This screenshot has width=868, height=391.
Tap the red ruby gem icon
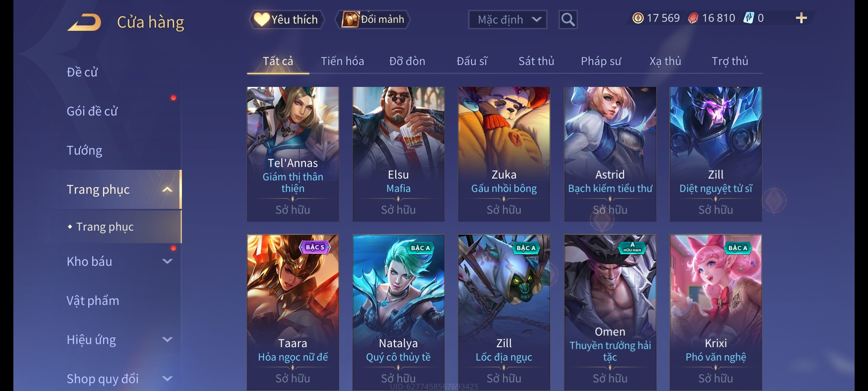[x=693, y=18]
